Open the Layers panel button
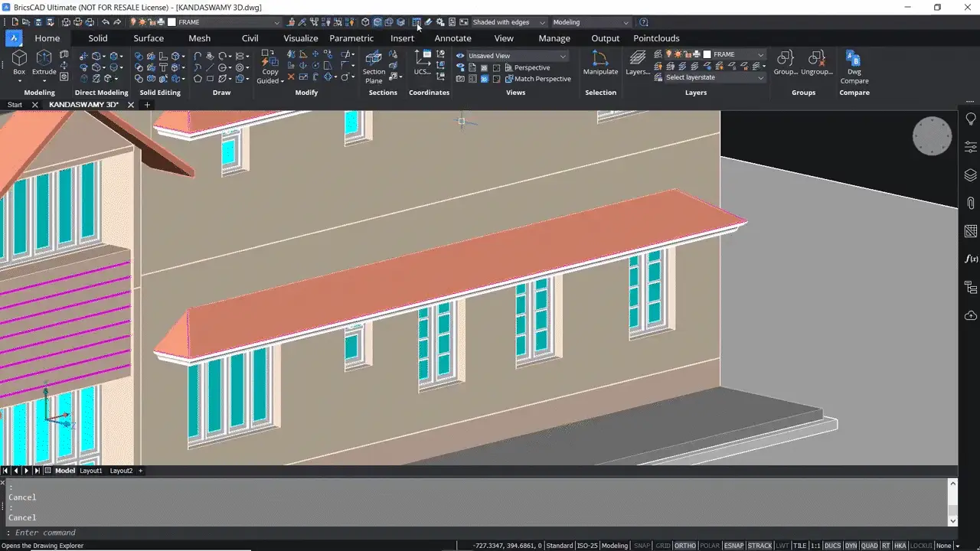Viewport: 980px width, 551px height. (x=637, y=63)
